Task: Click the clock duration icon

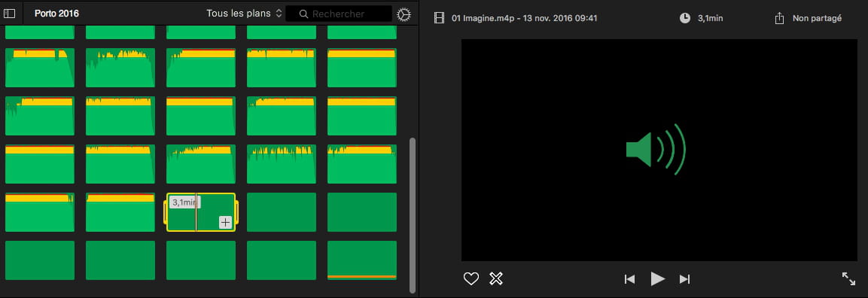Action: (685, 18)
